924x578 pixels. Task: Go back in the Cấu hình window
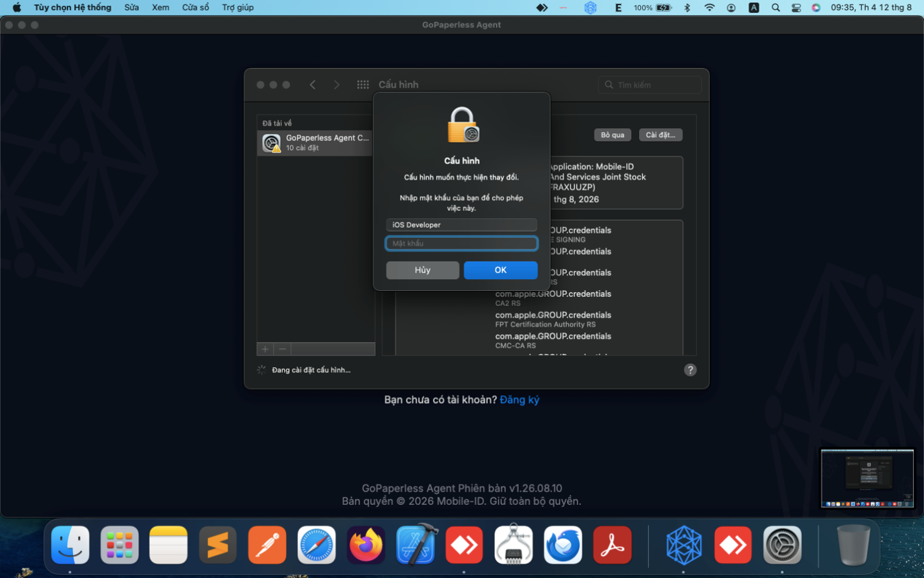pos(313,85)
